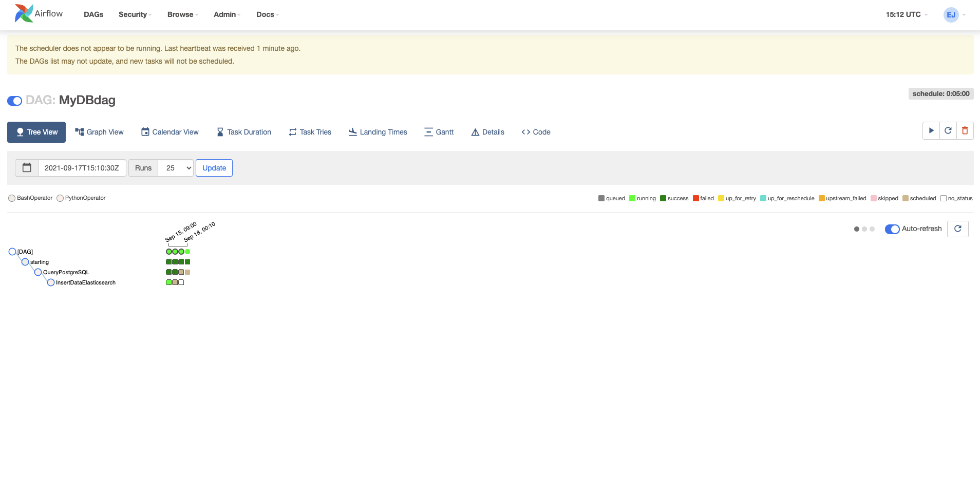Click the scheduled tan legend swatch
The image size is (980, 495).
click(x=906, y=198)
